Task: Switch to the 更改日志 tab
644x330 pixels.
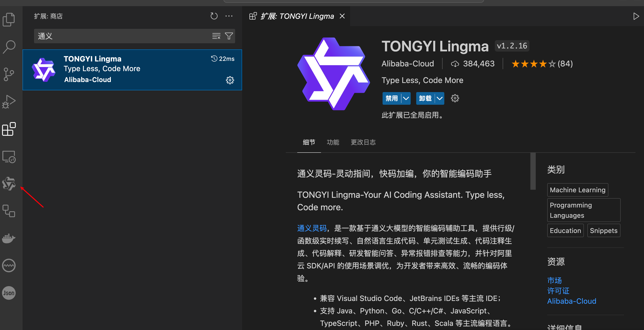Action: pos(363,142)
